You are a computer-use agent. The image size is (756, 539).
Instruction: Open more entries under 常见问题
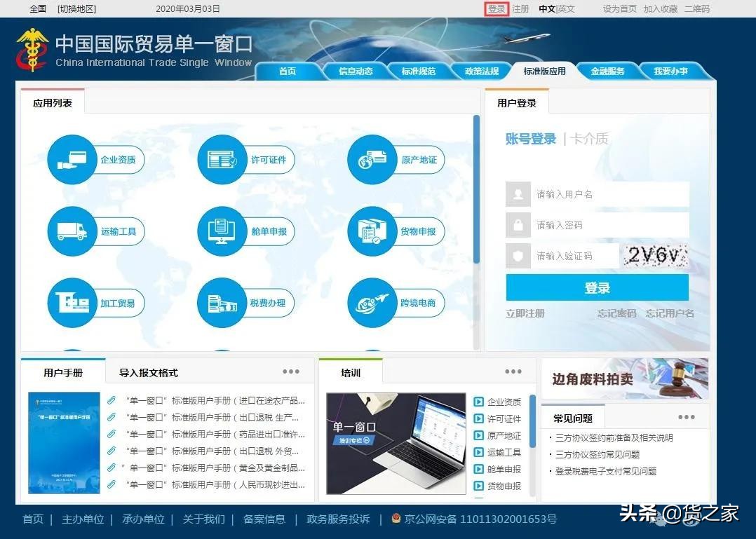pos(686,416)
